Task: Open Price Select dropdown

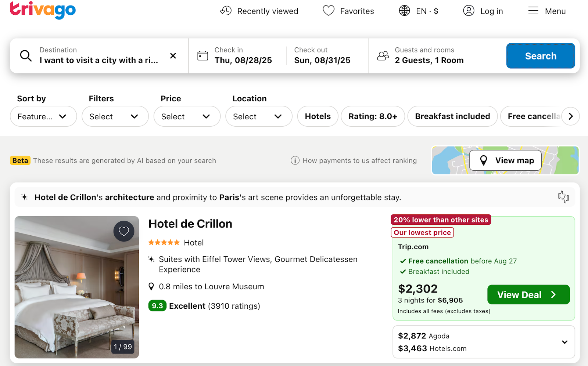Action: pos(187,116)
